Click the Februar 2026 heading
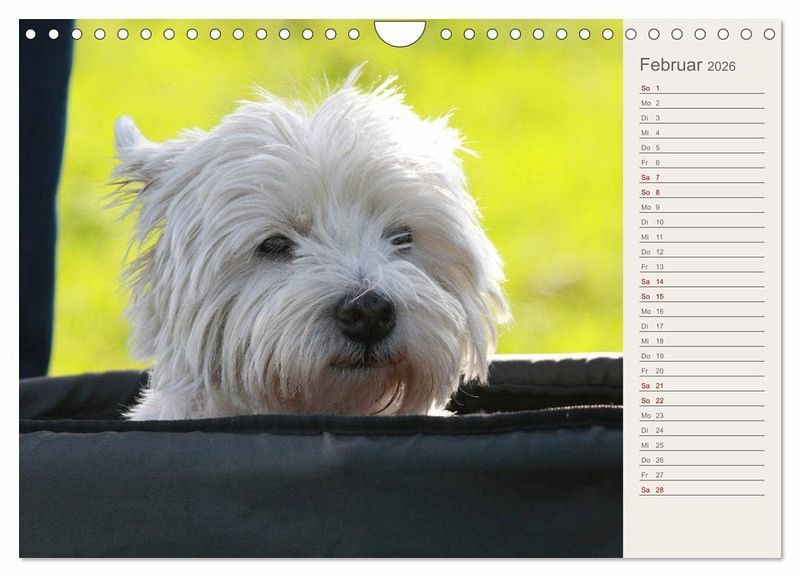 tap(687, 65)
